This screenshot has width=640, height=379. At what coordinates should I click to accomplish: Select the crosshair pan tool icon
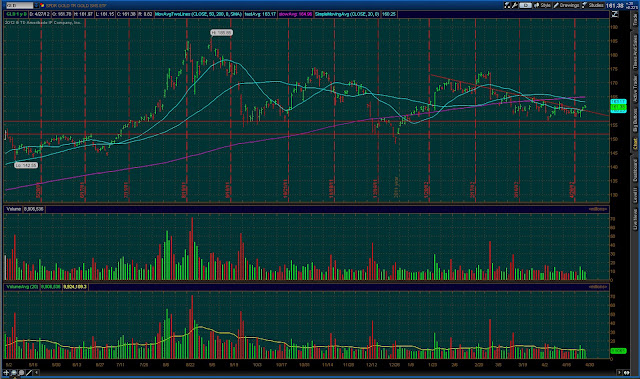click(6, 372)
